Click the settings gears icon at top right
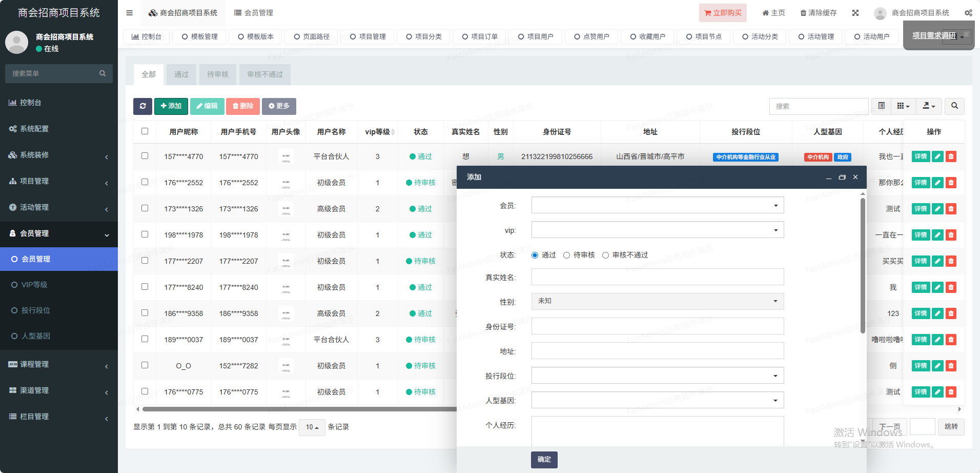Image resolution: width=980 pixels, height=473 pixels. pyautogui.click(x=968, y=13)
